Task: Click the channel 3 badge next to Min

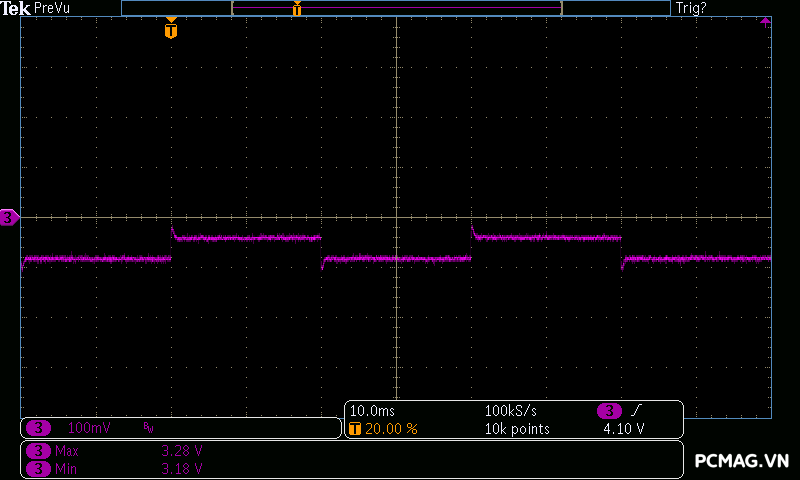Action: (37, 468)
